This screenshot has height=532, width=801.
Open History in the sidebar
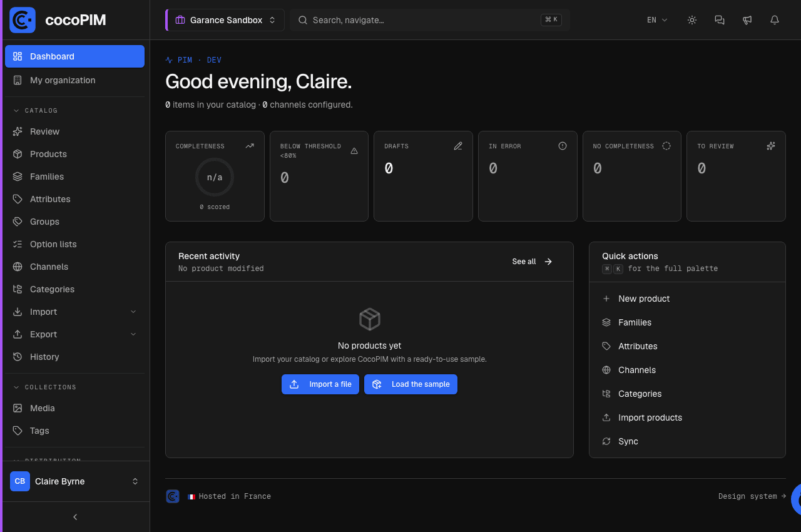point(74,357)
